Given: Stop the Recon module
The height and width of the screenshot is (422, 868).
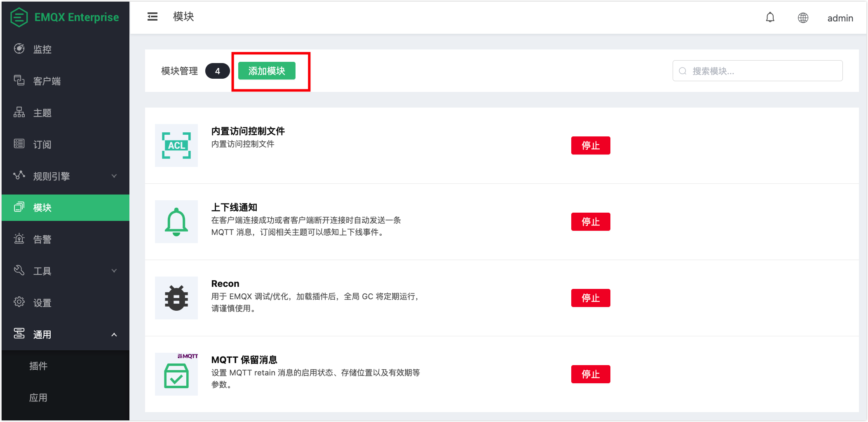Looking at the screenshot, I should [590, 298].
